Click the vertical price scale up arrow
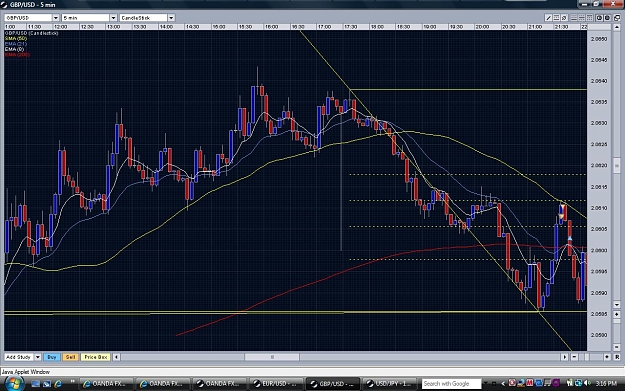Screen dimensions: 625x391 point(617,27)
